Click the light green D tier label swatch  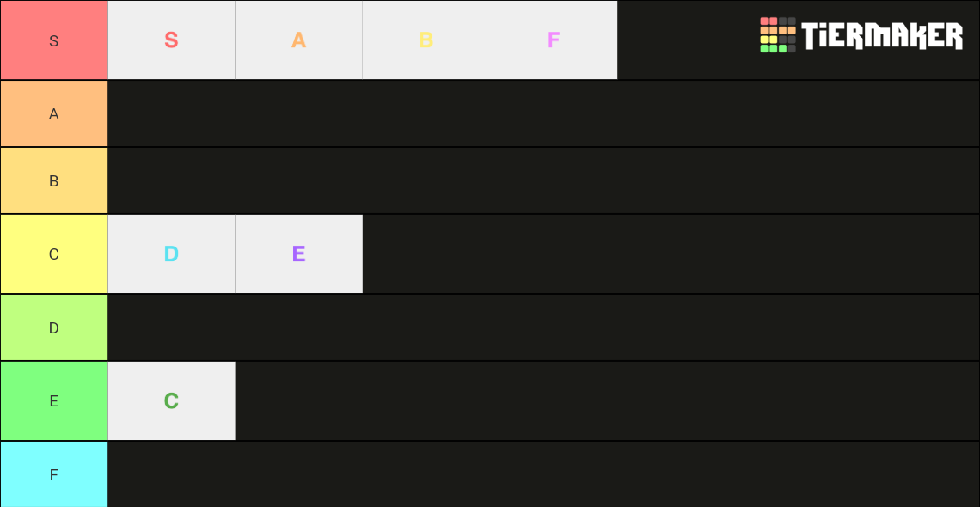tap(53, 327)
